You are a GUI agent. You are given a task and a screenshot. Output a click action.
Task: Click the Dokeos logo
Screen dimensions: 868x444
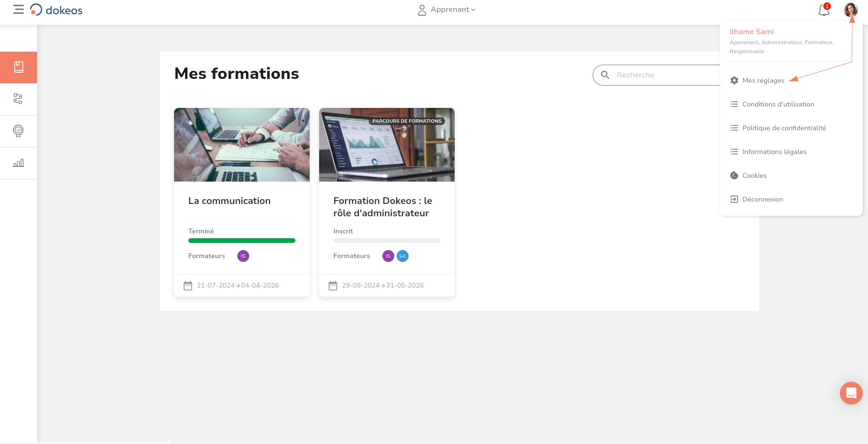tap(56, 10)
